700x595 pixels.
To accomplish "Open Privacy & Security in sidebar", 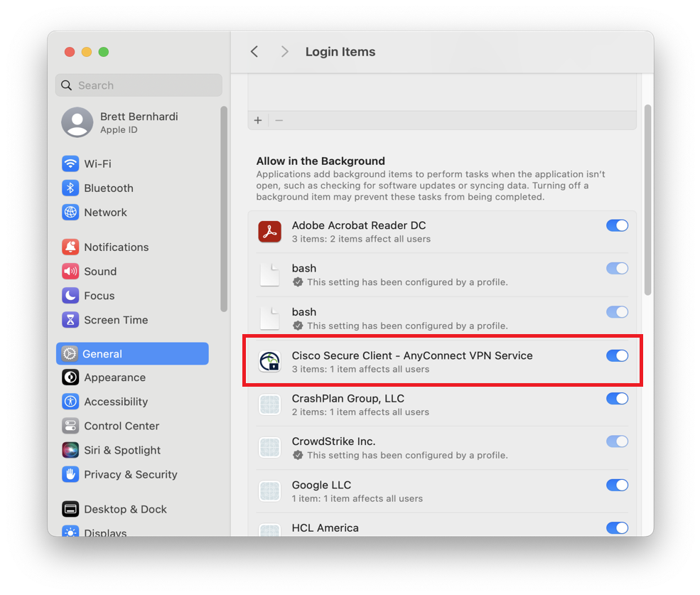I will click(130, 474).
